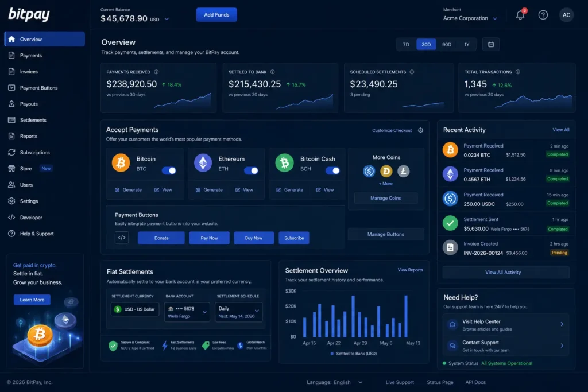Click the Contact Support icon
588x392 pixels.
click(x=452, y=346)
